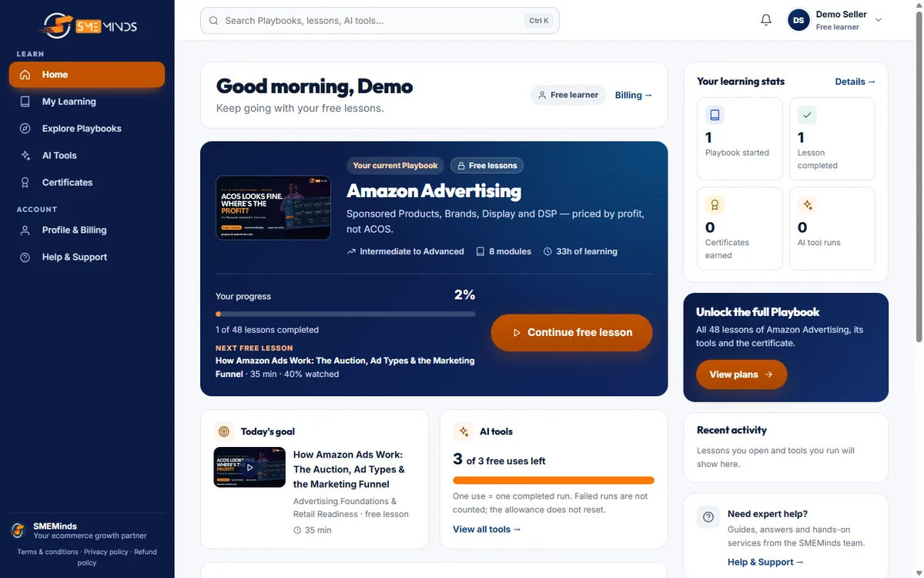Click the Need expert help question icon
Image resolution: width=924 pixels, height=578 pixels.
(708, 517)
